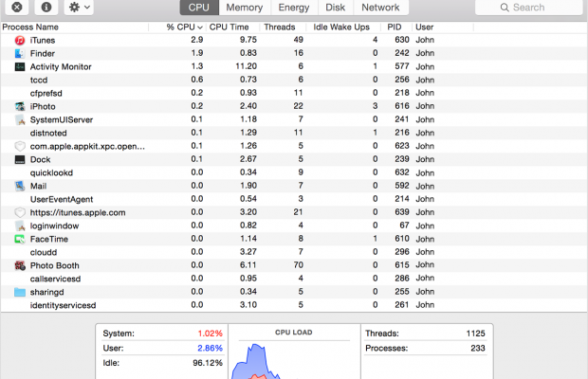Click the FaceTime process icon

[x=20, y=240]
